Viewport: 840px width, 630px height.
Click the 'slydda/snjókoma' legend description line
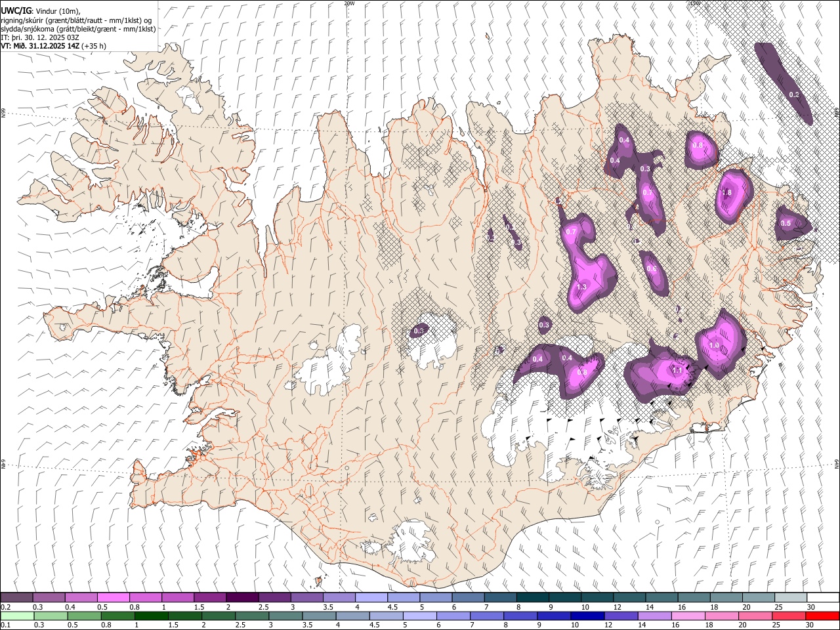(x=78, y=29)
